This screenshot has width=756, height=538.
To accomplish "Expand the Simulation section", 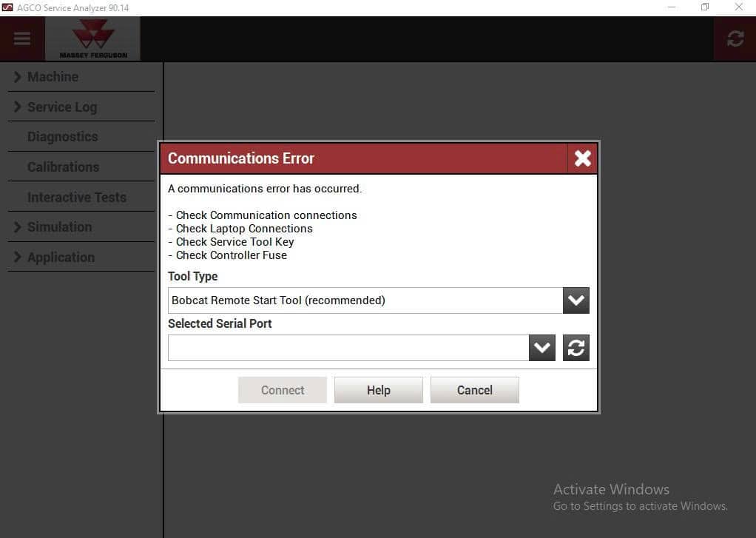I will (x=60, y=226).
